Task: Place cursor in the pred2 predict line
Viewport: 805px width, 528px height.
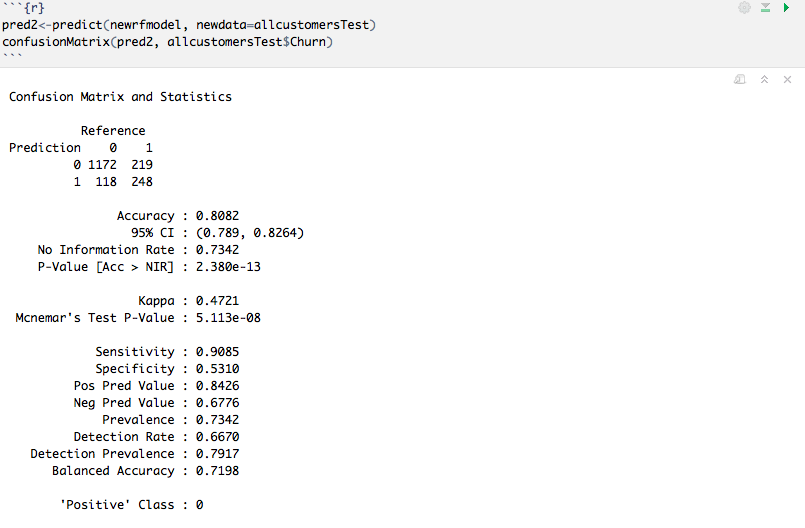Action: 189,24
